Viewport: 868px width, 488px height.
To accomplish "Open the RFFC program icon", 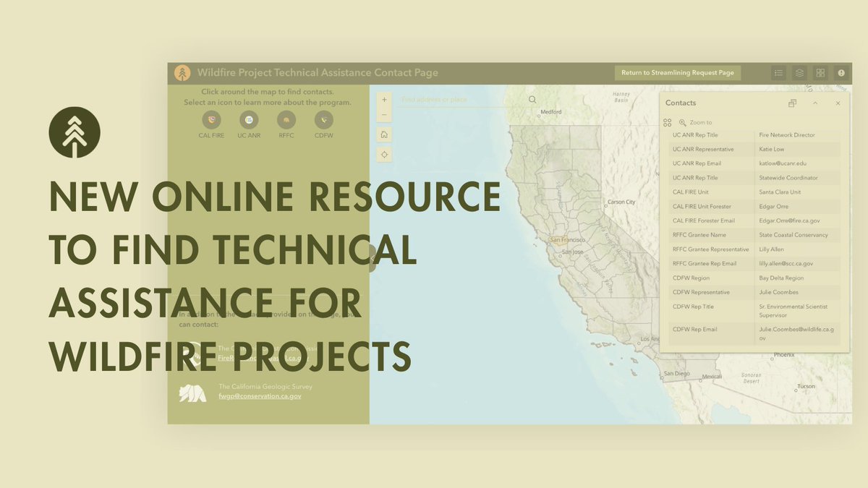I will [x=286, y=120].
